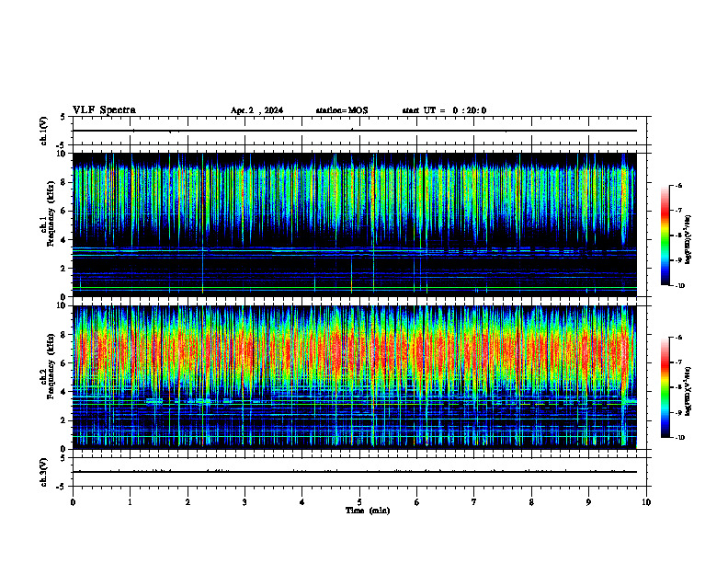Click the 2 kHz tick label on ch.2 axis
Viewport: 728px width, 563px height.
(64, 420)
